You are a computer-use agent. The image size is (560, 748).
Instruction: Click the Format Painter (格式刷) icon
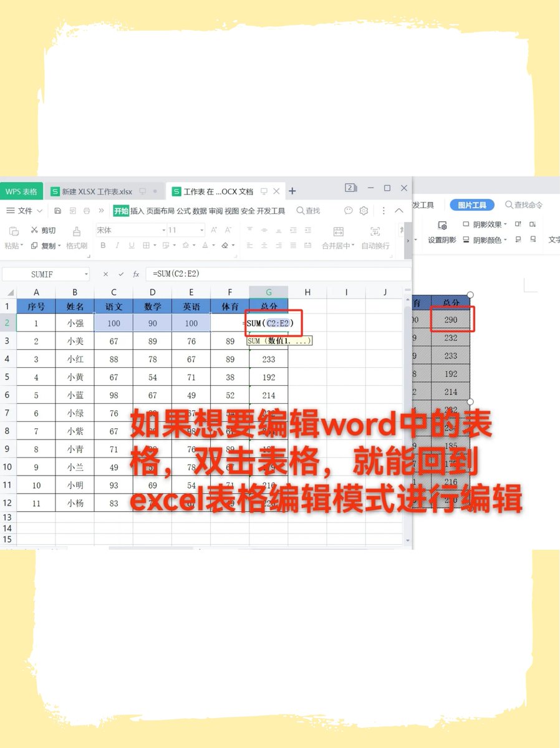[76, 231]
